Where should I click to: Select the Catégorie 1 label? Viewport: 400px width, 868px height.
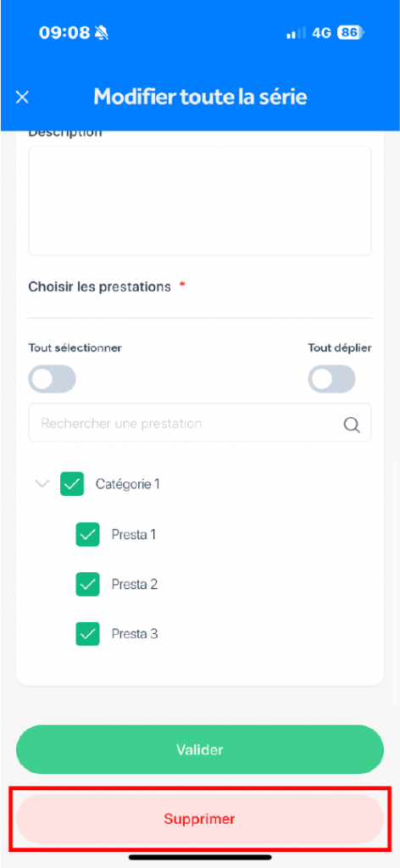(x=128, y=484)
